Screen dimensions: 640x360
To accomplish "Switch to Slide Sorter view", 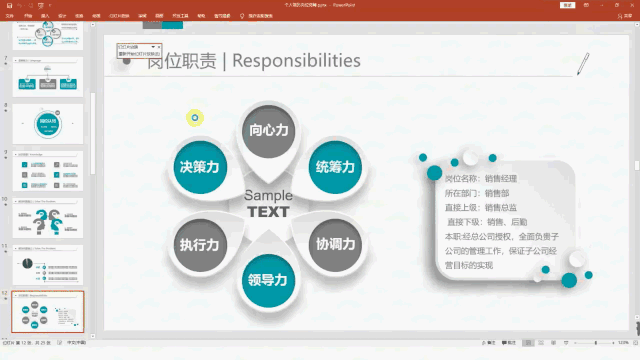I will tap(541, 343).
